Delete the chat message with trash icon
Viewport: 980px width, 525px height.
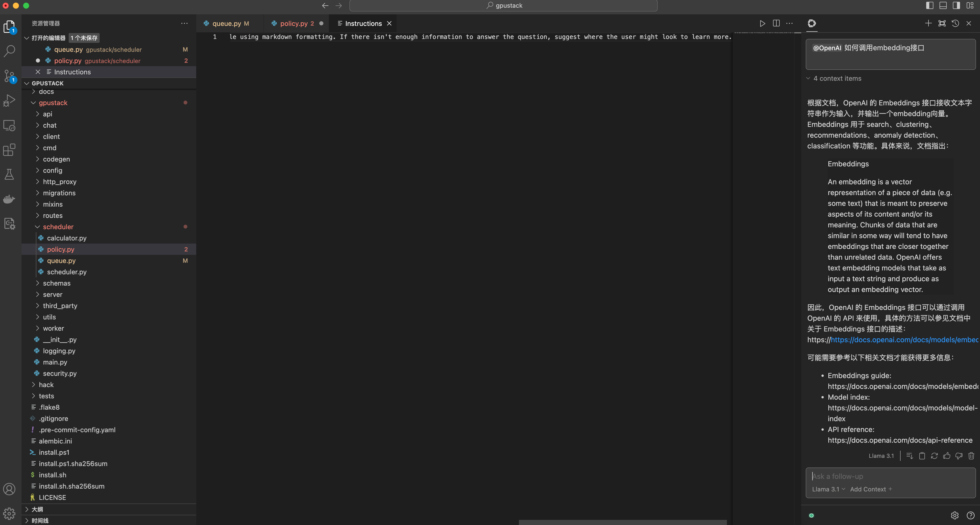click(971, 456)
